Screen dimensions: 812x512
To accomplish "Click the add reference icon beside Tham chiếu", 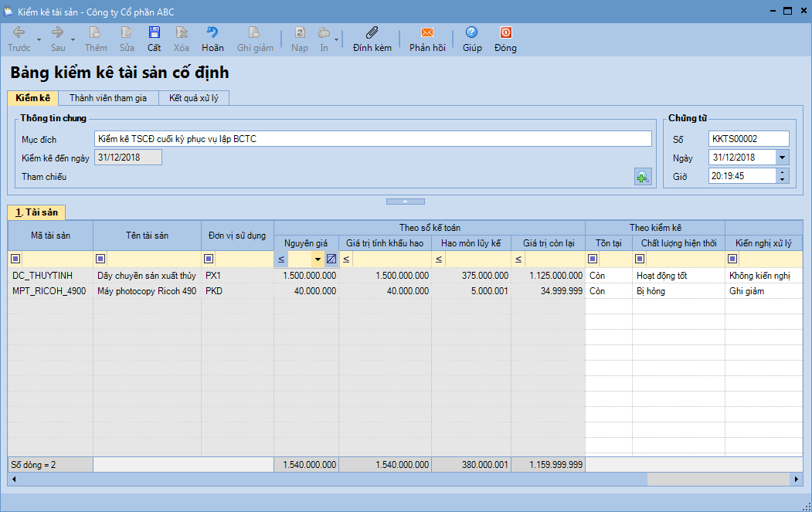I will click(x=642, y=177).
